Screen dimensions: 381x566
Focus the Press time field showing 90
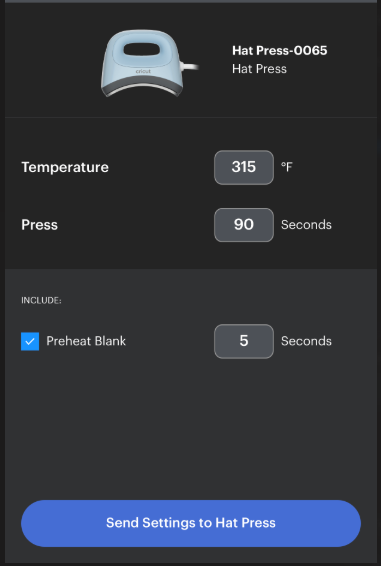[x=244, y=225]
